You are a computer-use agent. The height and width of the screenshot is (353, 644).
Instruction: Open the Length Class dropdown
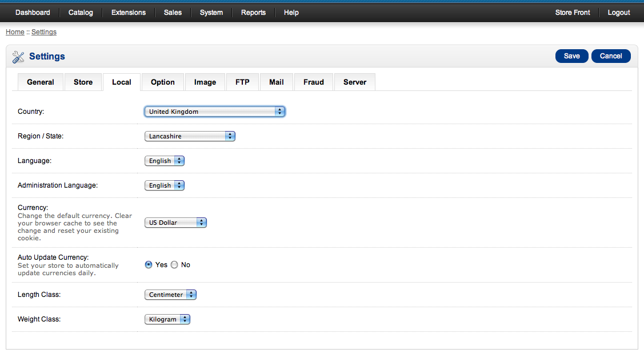pyautogui.click(x=170, y=294)
